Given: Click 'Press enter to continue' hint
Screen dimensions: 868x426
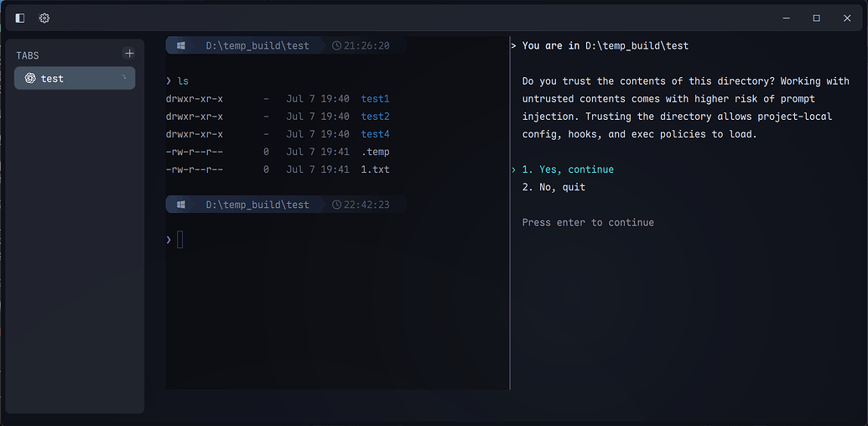Looking at the screenshot, I should (x=588, y=222).
